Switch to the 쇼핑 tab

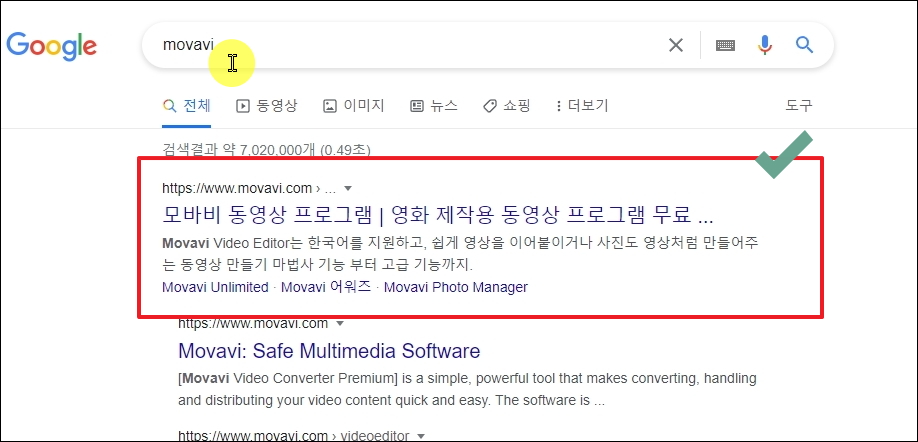point(506,106)
